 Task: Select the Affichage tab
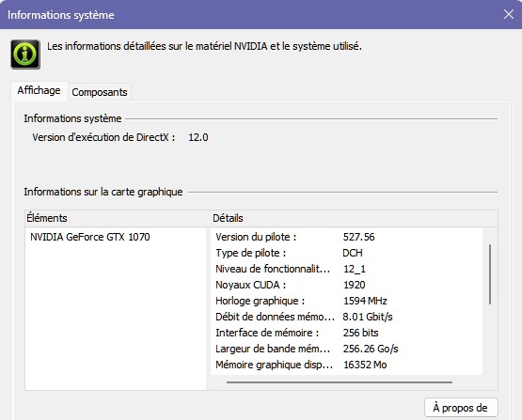pyautogui.click(x=39, y=90)
